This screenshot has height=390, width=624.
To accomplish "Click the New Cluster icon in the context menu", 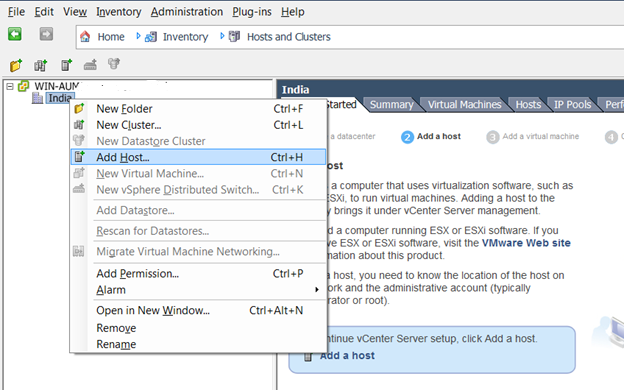I will (x=79, y=125).
